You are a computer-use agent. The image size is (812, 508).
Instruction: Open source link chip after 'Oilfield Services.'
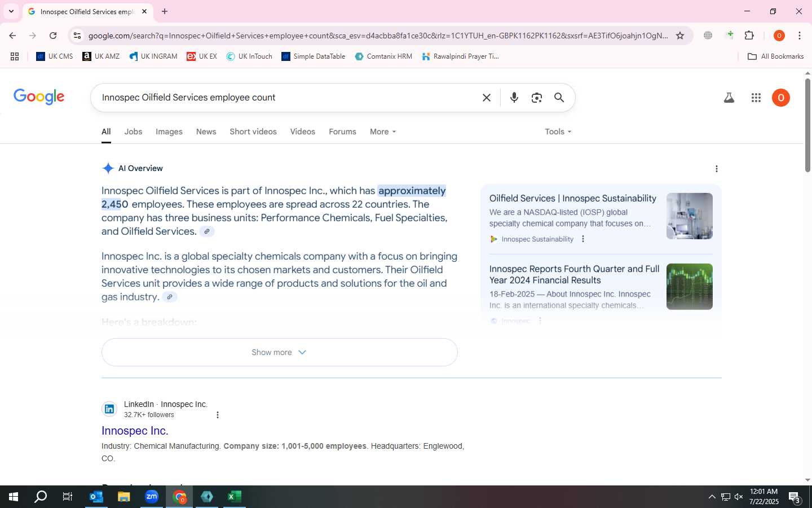point(207,231)
